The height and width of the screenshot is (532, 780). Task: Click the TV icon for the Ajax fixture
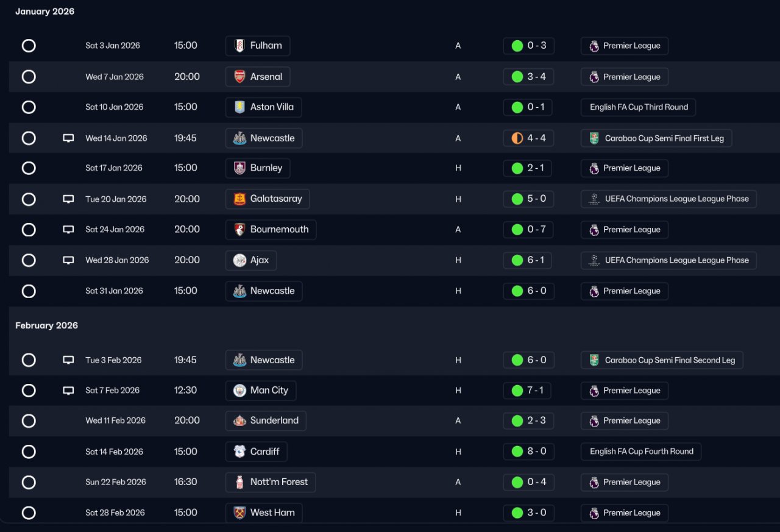(68, 260)
